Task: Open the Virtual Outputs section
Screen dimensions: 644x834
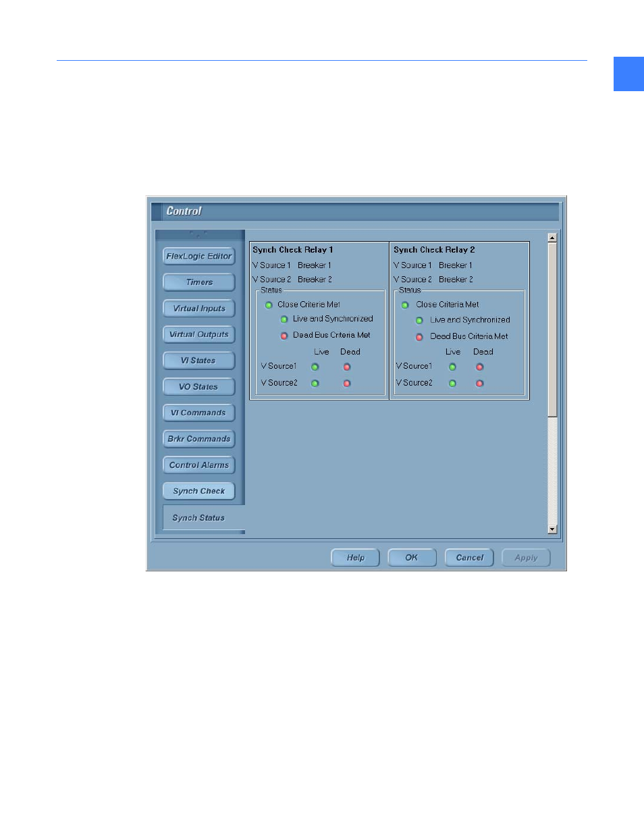Action: (x=198, y=334)
